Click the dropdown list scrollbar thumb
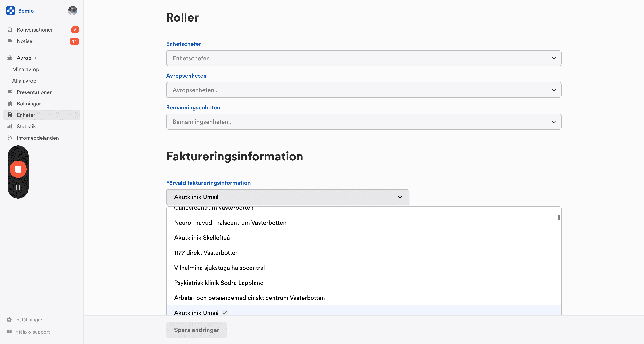The width and height of the screenshot is (644, 344). [x=559, y=217]
